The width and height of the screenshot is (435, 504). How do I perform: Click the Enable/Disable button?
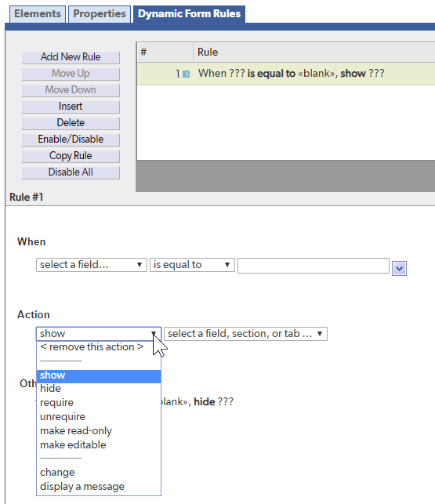(x=71, y=140)
